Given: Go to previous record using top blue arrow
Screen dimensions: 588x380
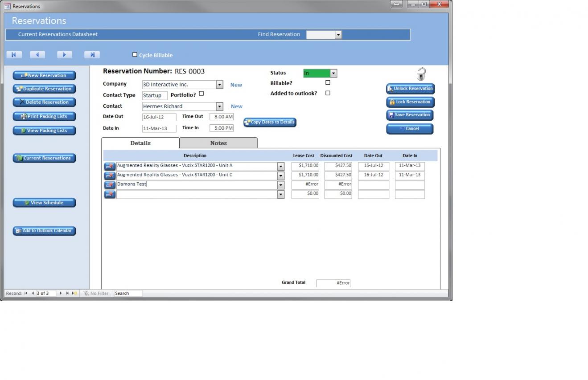Looking at the screenshot, I should coord(37,55).
